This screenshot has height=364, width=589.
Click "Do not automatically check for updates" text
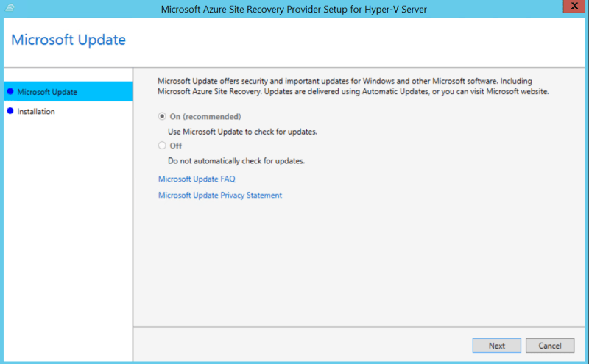pos(236,160)
